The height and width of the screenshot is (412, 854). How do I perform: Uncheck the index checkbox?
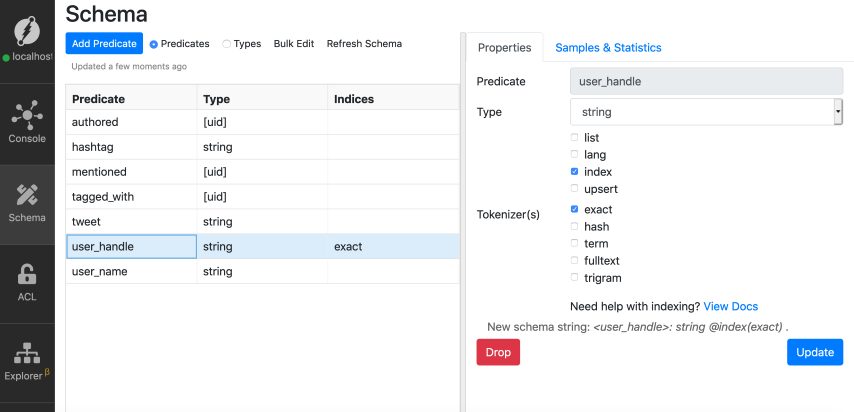(574, 172)
